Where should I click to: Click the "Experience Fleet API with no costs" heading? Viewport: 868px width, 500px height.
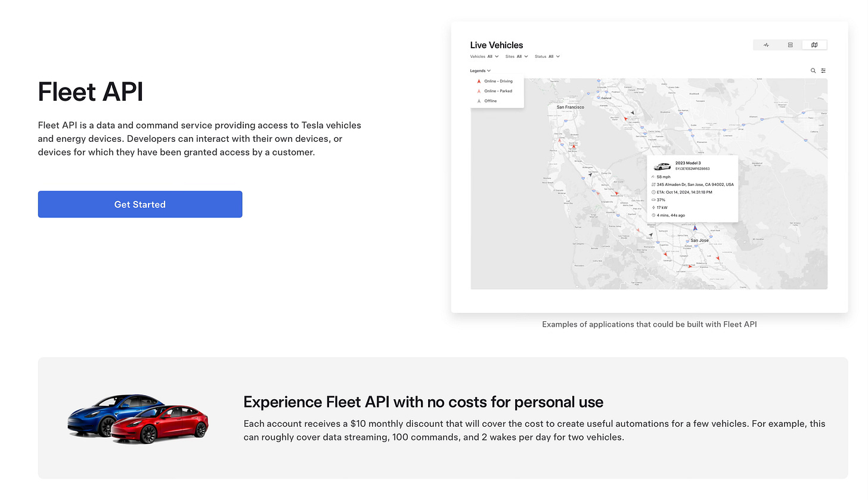[423, 402]
